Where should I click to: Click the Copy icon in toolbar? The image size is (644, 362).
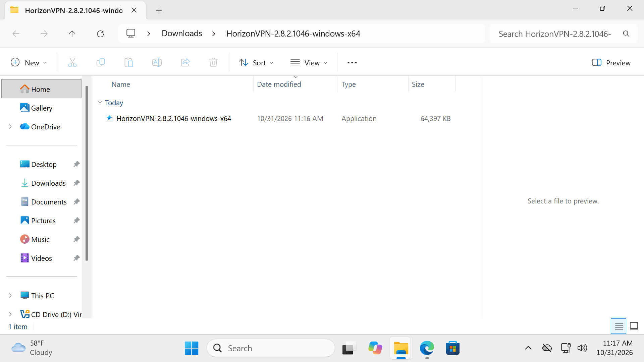pyautogui.click(x=101, y=63)
